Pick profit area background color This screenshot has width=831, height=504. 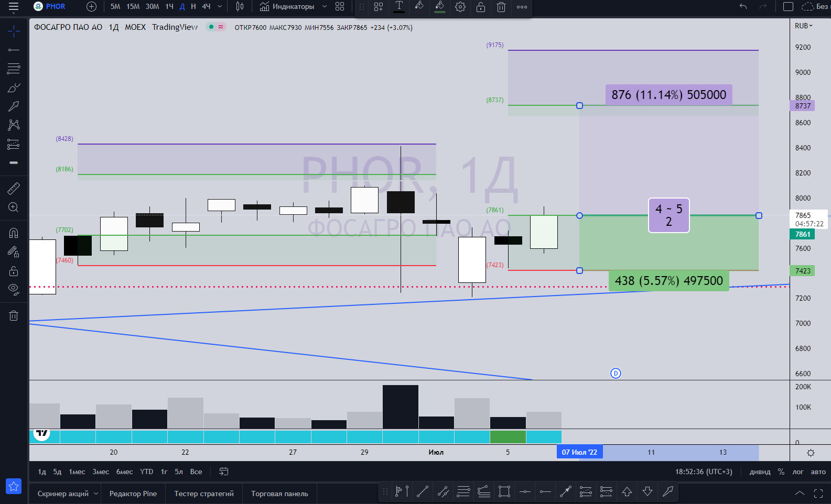(419, 7)
